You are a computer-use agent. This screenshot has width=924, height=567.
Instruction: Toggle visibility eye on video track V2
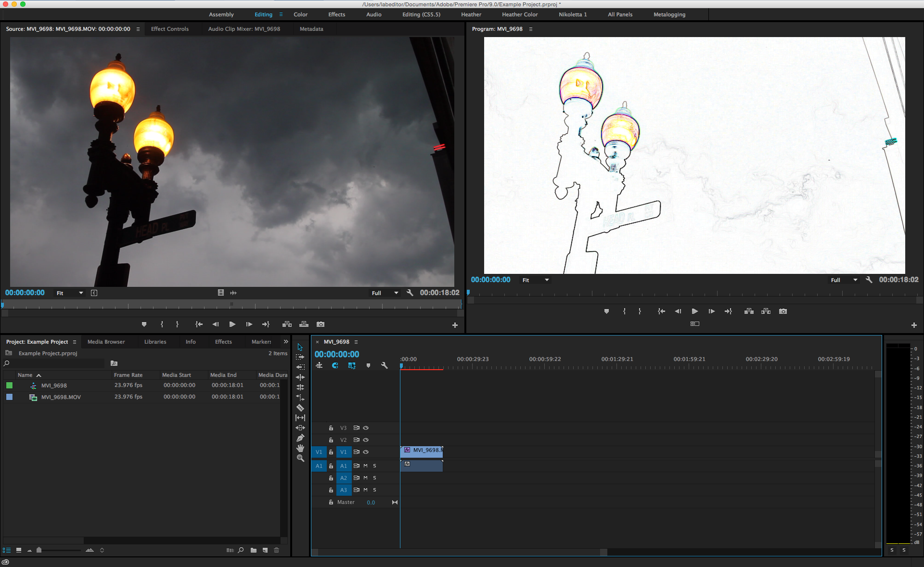point(366,439)
